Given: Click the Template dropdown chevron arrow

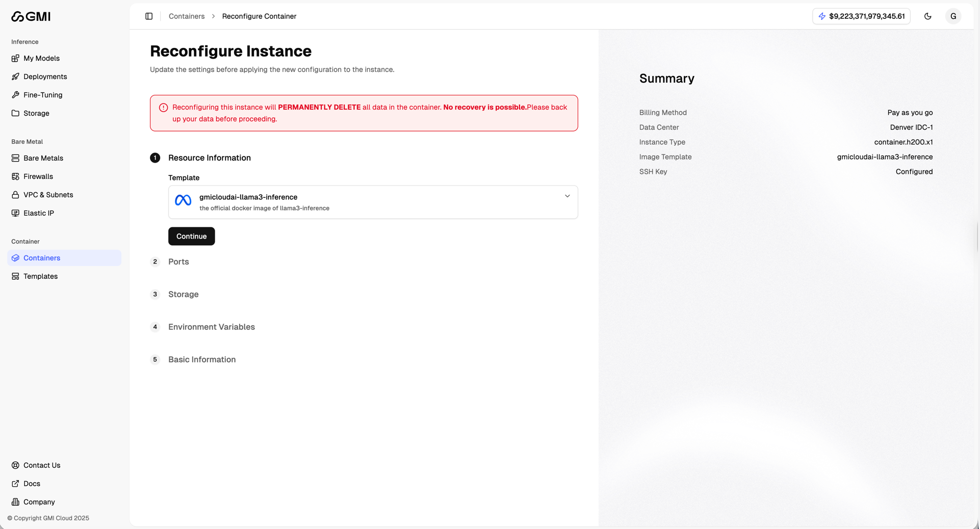Looking at the screenshot, I should [x=567, y=196].
